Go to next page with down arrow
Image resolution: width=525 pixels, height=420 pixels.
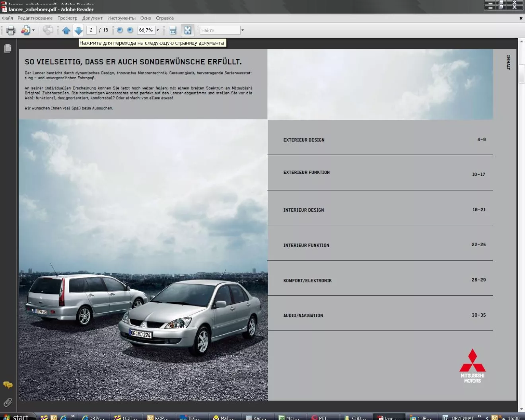78,30
